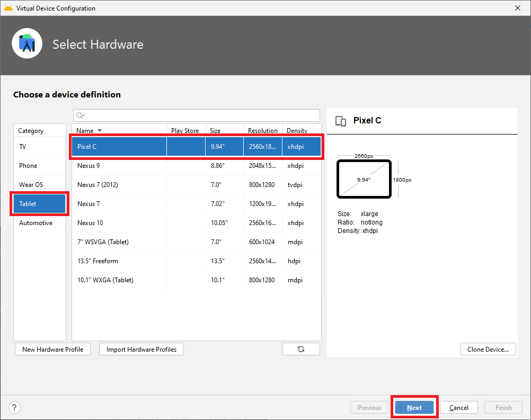Viewport: 531px width, 420px height.
Task: Click the 10.1" size cell of WXGA
Action: click(x=225, y=280)
